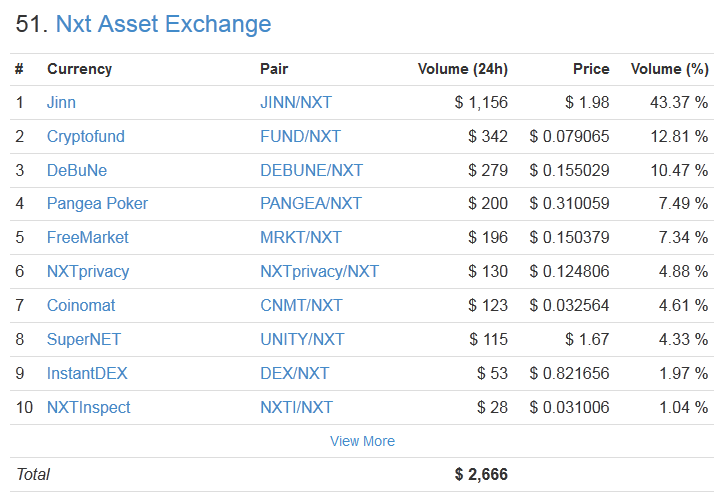726x494 pixels.
Task: Select the 43.37 % volume share
Action: pyautogui.click(x=679, y=102)
